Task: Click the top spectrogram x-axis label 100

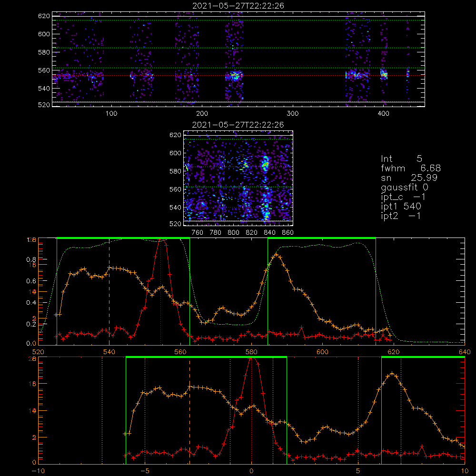Action: (x=111, y=114)
